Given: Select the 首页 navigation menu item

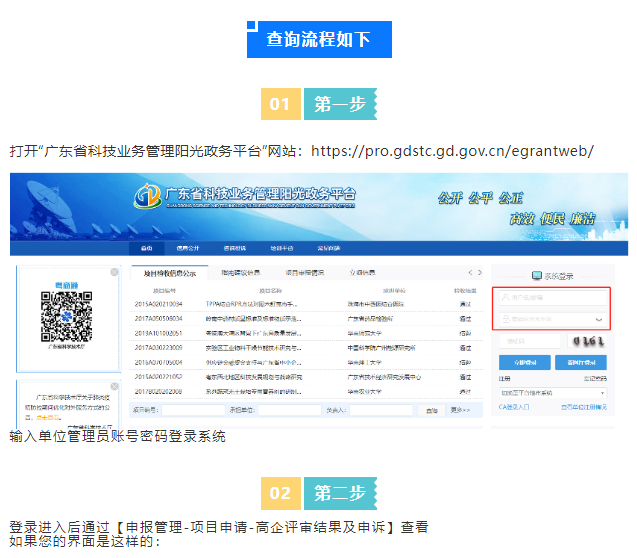Looking at the screenshot, I should pyautogui.click(x=147, y=248).
